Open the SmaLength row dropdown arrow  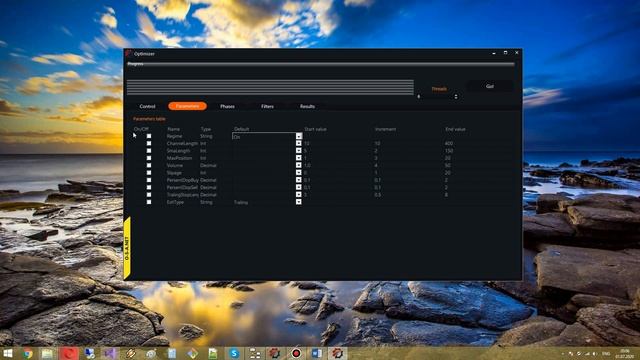pyautogui.click(x=299, y=151)
